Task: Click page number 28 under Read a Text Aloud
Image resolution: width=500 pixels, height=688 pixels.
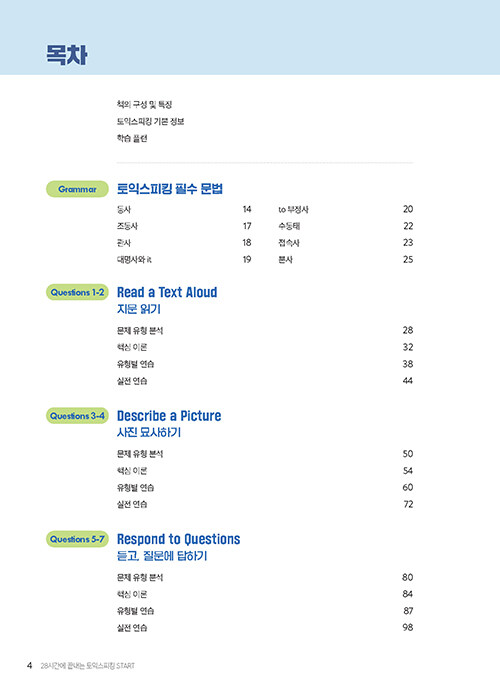Action: point(408,330)
